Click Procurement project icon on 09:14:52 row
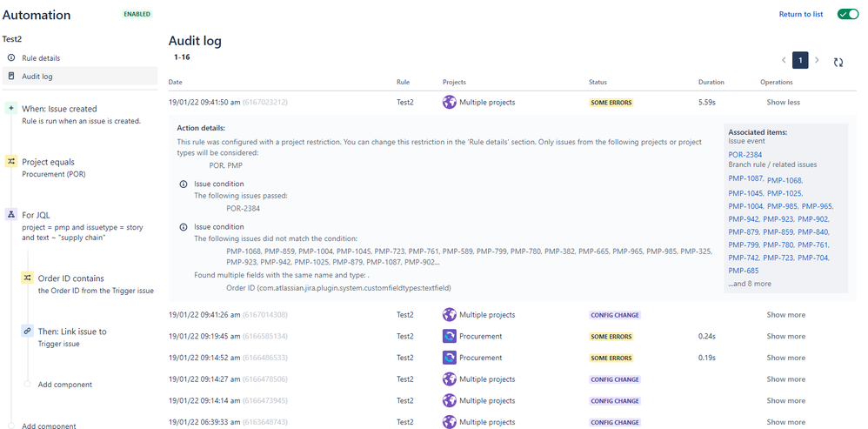The width and height of the screenshot is (868, 429). pyautogui.click(x=450, y=358)
